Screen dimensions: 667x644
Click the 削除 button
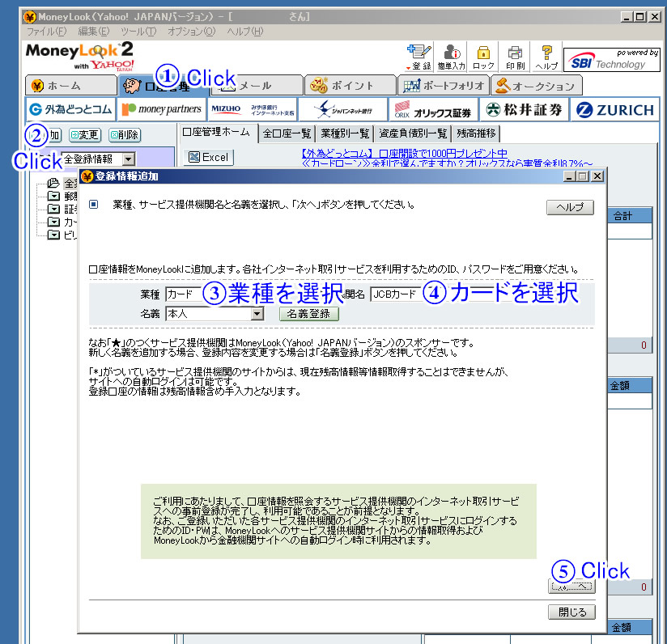[x=125, y=135]
